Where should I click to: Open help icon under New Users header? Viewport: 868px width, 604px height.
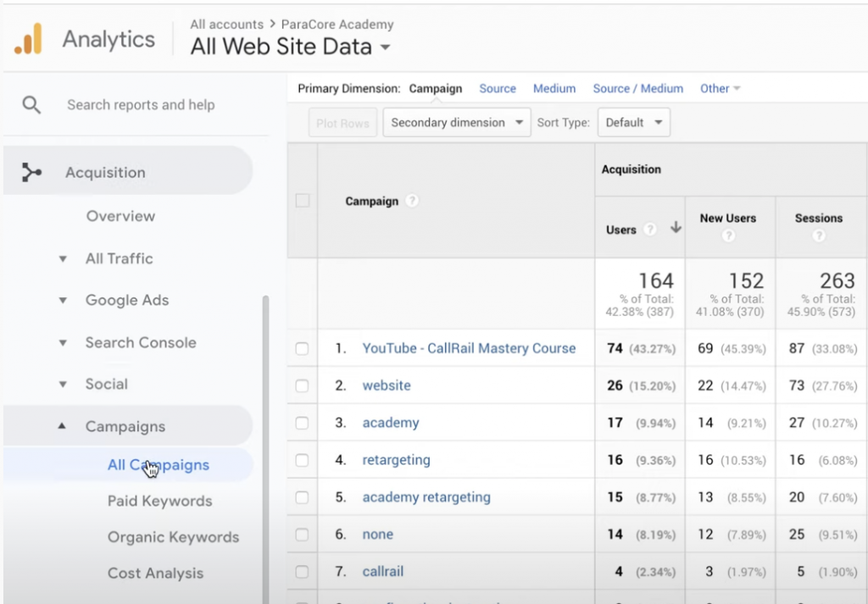coord(728,236)
